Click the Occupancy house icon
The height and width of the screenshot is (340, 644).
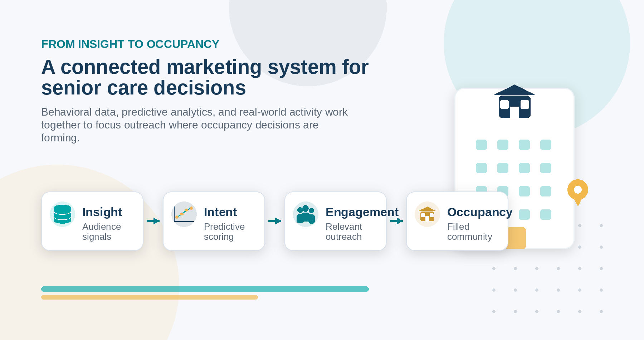click(427, 214)
